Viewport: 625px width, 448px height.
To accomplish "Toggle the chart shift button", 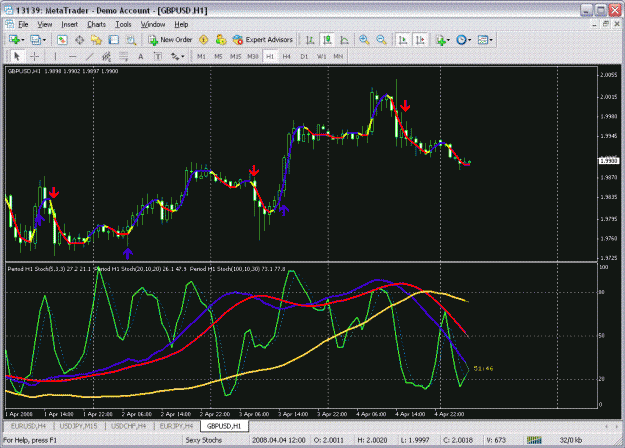I will pyautogui.click(x=420, y=40).
